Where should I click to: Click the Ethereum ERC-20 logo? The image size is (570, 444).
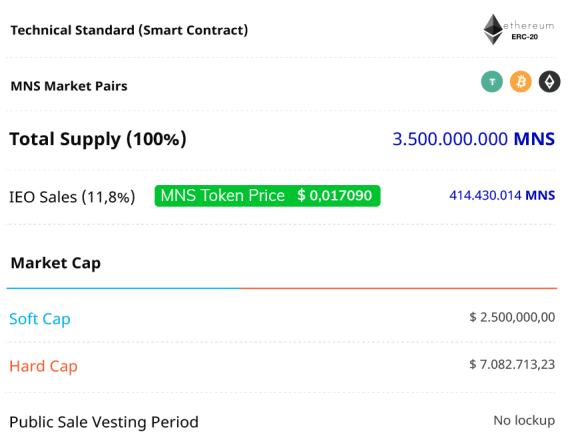click(x=518, y=29)
